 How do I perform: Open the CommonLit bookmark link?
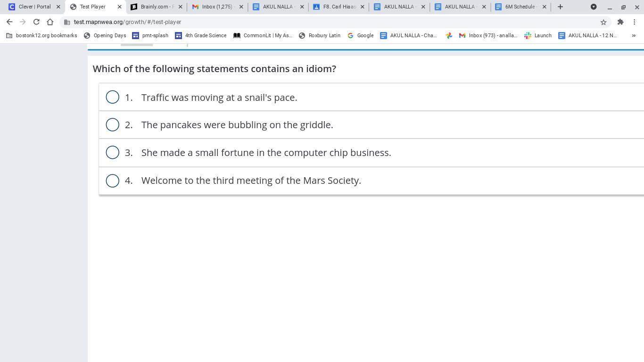pos(263,35)
